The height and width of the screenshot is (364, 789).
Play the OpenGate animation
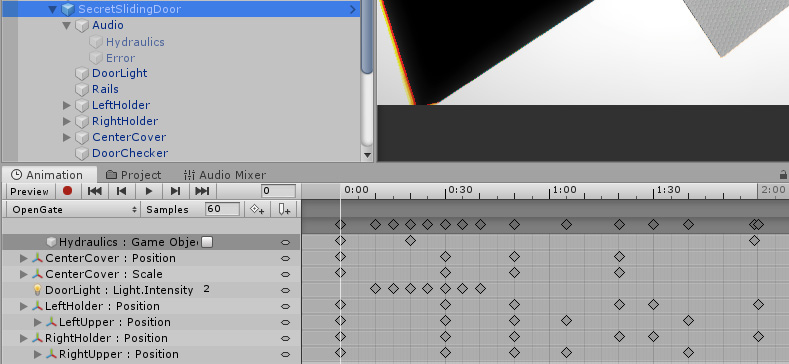pos(149,191)
